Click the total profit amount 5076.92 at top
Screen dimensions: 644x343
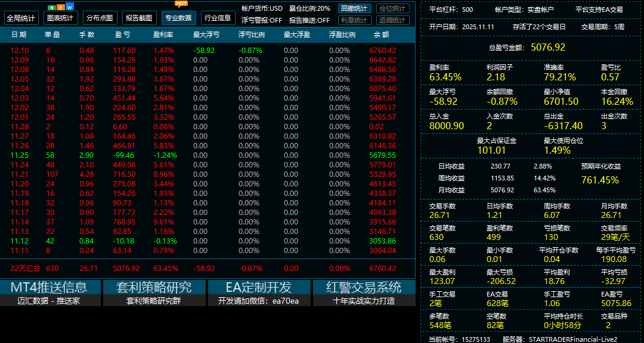548,47
